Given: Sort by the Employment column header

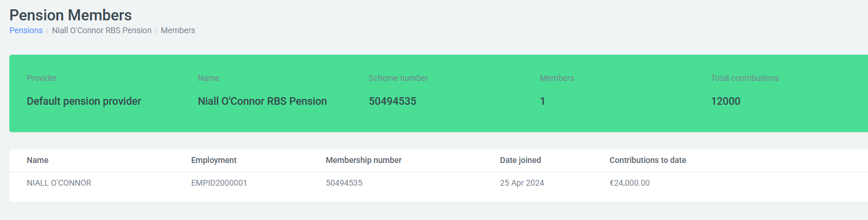Looking at the screenshot, I should 214,160.
